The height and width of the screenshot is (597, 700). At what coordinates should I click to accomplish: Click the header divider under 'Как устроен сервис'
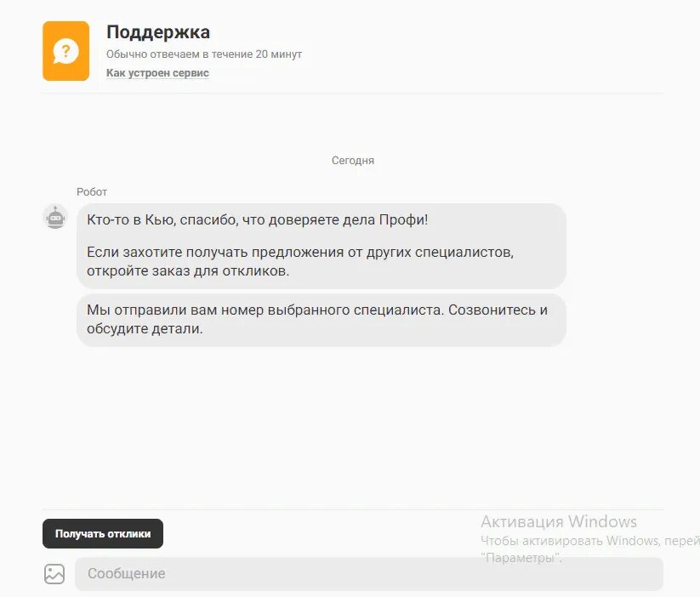pos(353,94)
